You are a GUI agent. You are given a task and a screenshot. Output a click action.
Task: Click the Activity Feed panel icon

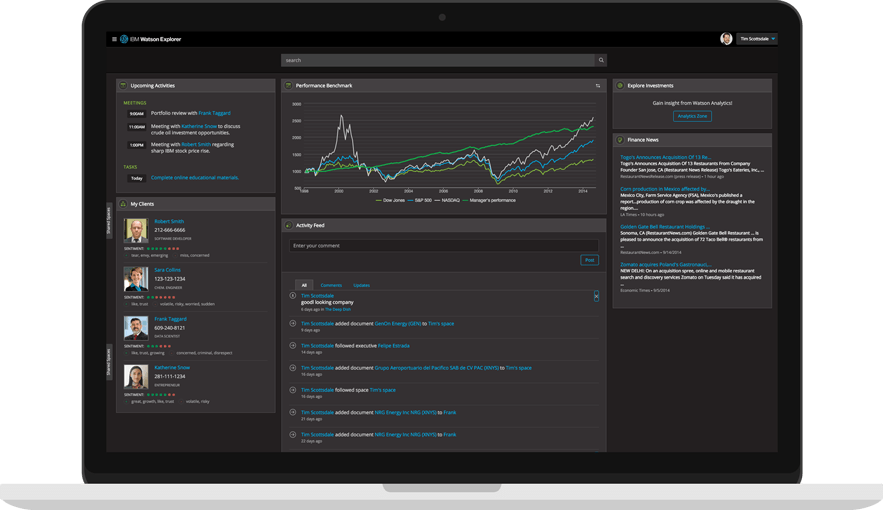point(288,225)
